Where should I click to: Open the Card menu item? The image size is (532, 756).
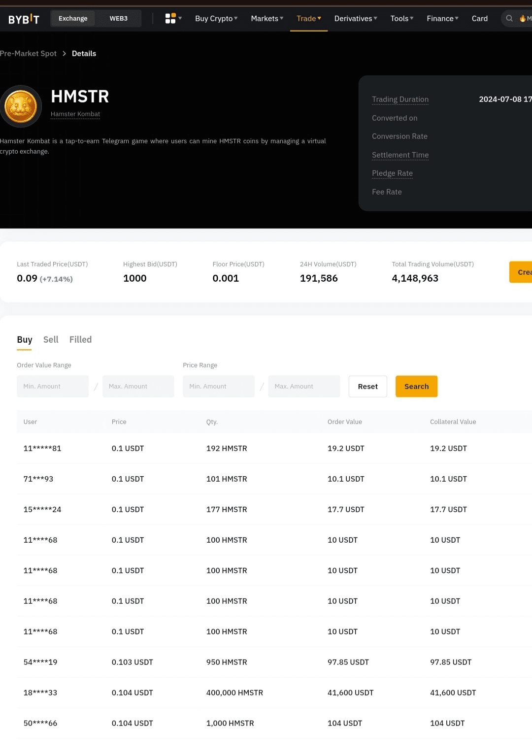click(x=479, y=19)
